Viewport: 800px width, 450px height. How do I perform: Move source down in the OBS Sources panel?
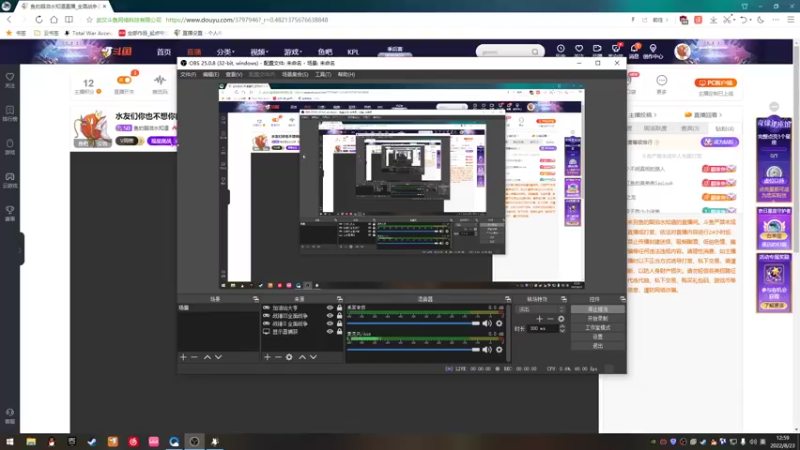[313, 357]
